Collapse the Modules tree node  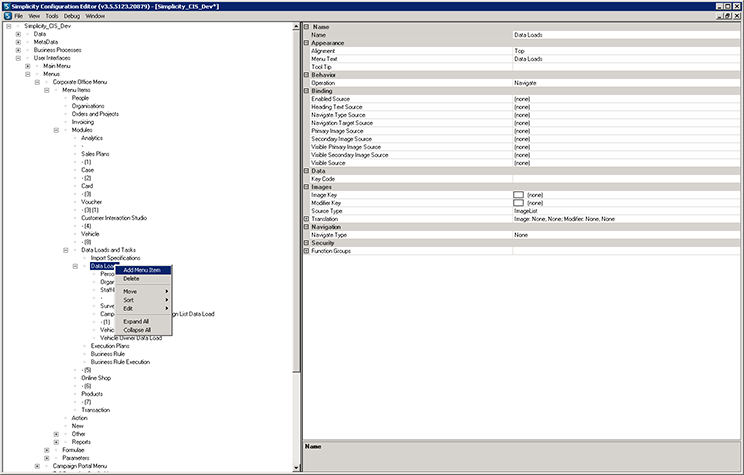click(x=56, y=130)
